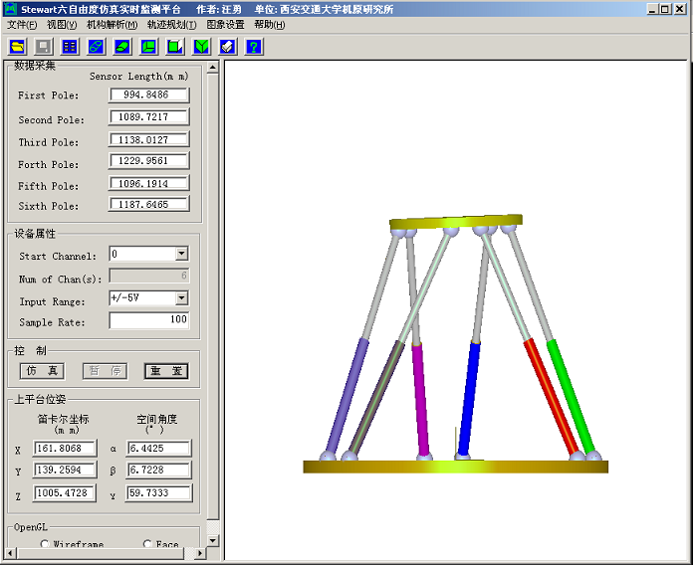Click the chain link toolbar icon
This screenshot has width=695, height=567.
pyautogui.click(x=96, y=46)
